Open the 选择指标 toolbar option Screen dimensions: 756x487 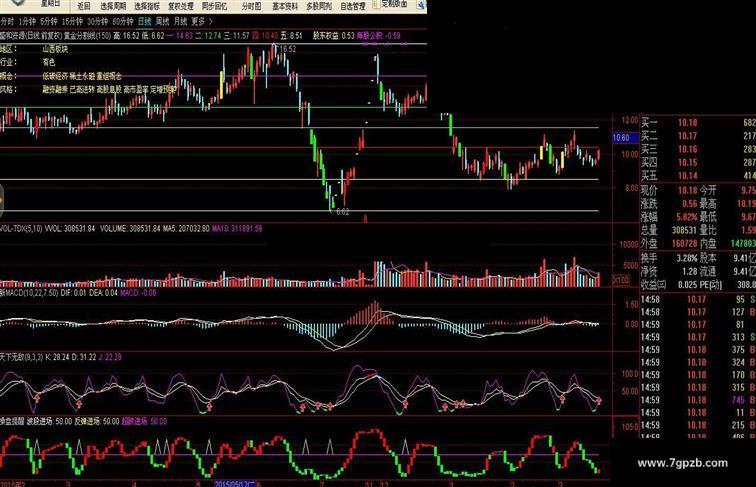147,6
